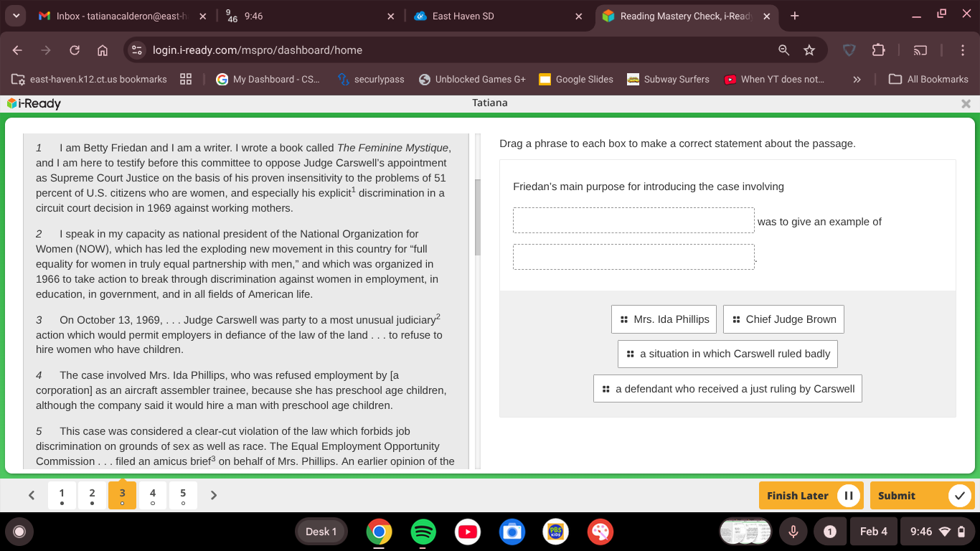Open YouTube from the shelf

468,532
